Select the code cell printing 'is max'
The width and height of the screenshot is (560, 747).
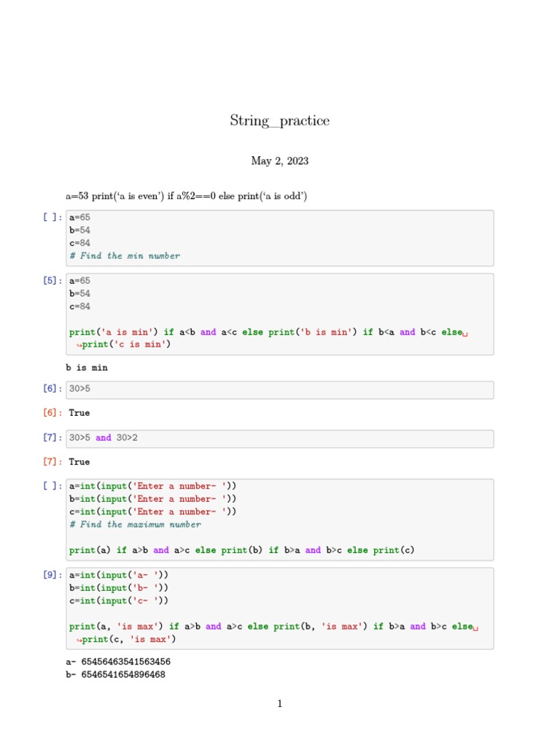point(279,608)
